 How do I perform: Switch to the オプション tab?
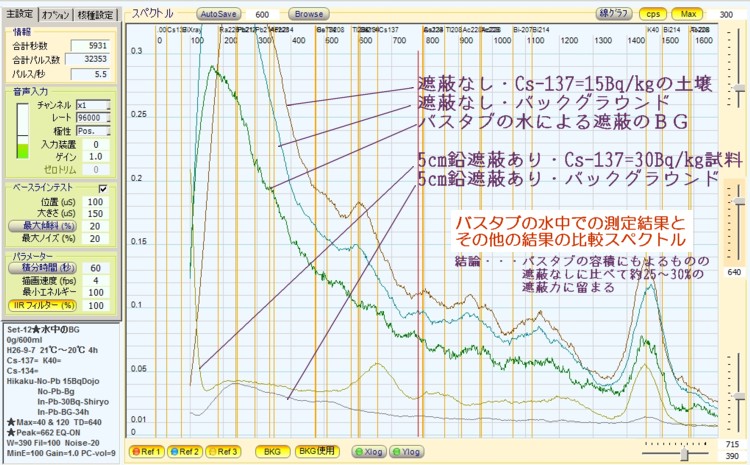coord(55,15)
